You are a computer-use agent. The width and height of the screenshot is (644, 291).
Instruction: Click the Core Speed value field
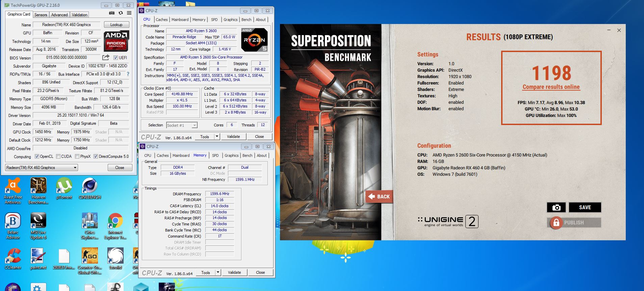coord(182,94)
